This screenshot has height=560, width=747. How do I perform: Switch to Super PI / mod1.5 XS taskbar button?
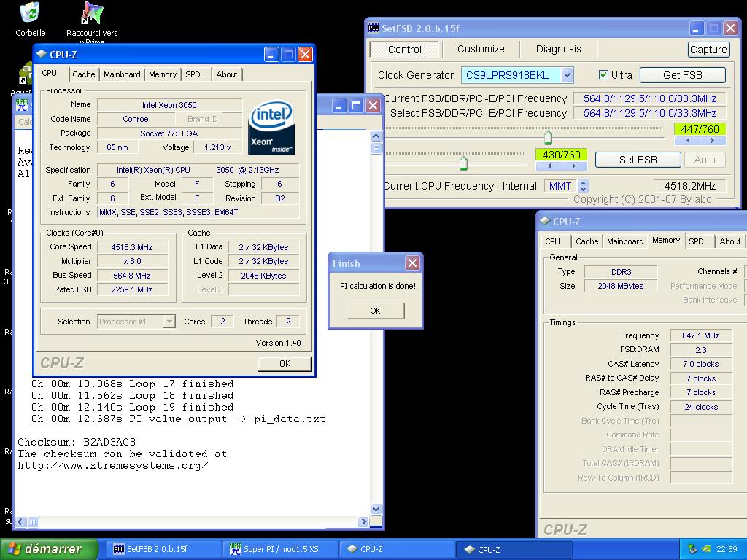point(279,549)
